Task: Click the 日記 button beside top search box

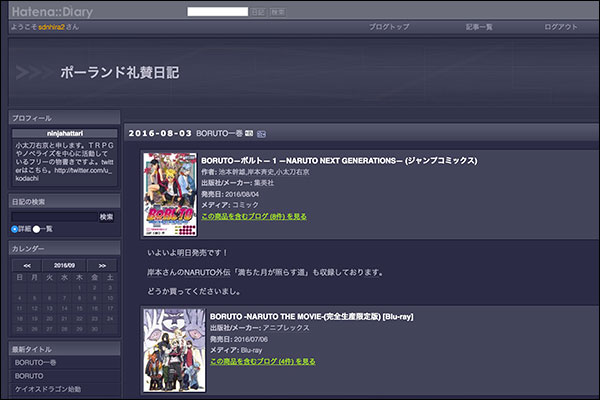Action: point(257,12)
